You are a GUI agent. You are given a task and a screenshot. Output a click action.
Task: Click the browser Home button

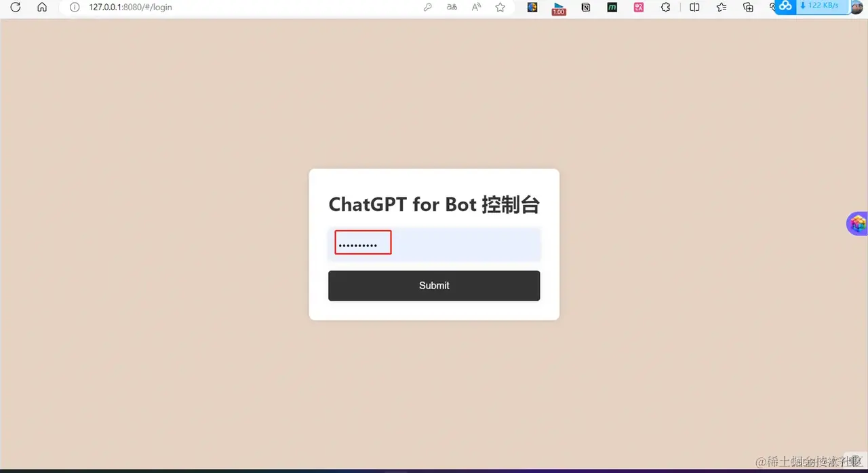pos(42,7)
